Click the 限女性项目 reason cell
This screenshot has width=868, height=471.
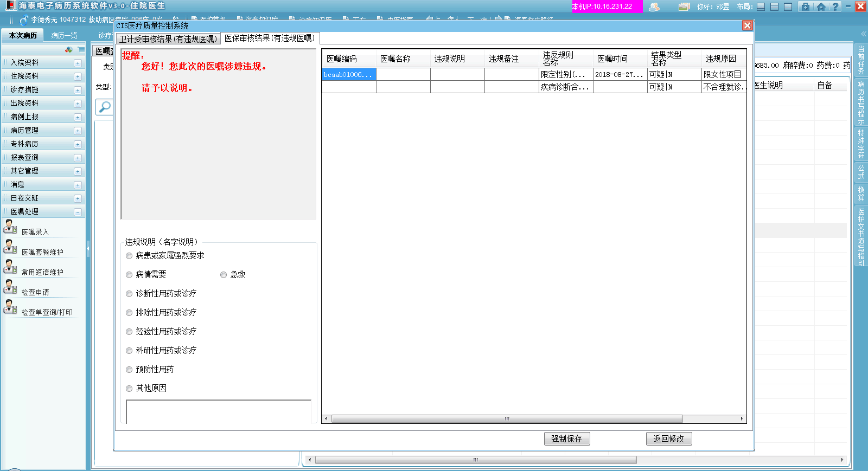coord(724,74)
